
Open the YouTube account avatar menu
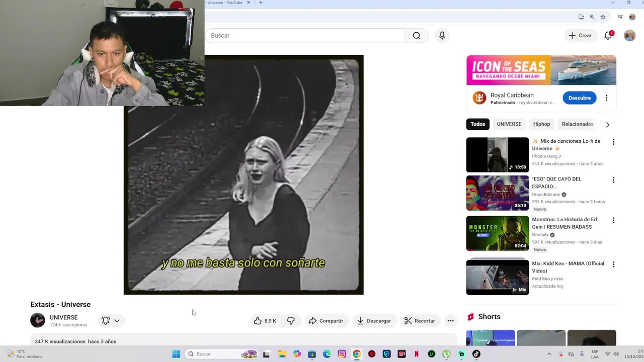[629, 36]
